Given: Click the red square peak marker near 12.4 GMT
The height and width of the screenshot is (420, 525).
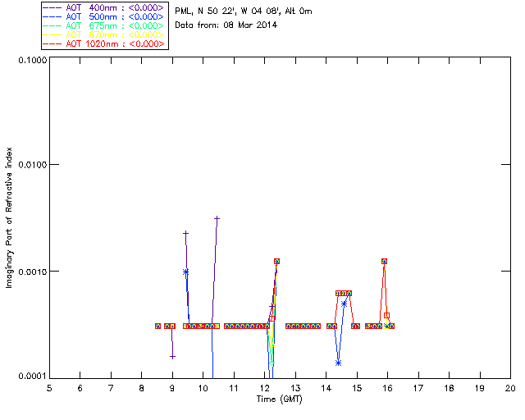Looking at the screenshot, I should click(x=276, y=261).
